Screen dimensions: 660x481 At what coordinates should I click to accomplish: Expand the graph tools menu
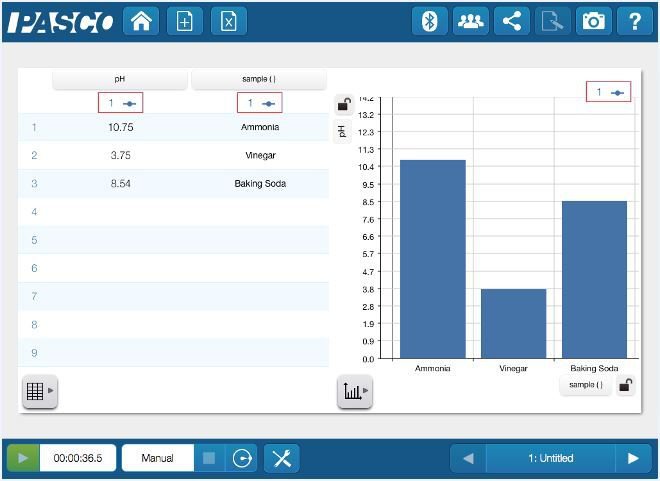pos(355,392)
